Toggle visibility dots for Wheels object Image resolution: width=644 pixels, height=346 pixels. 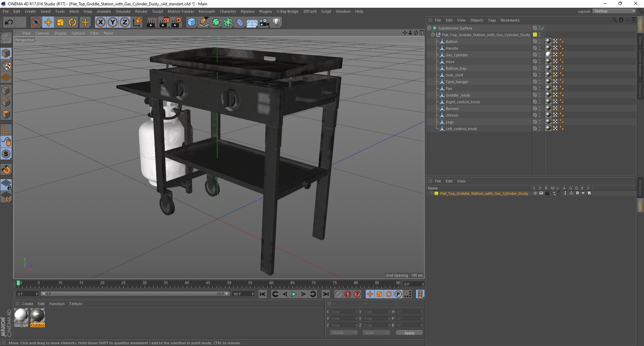pos(539,115)
